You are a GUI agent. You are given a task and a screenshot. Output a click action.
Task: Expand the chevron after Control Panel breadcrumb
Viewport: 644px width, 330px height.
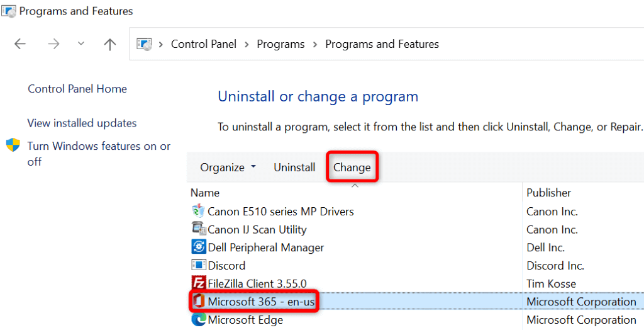247,44
